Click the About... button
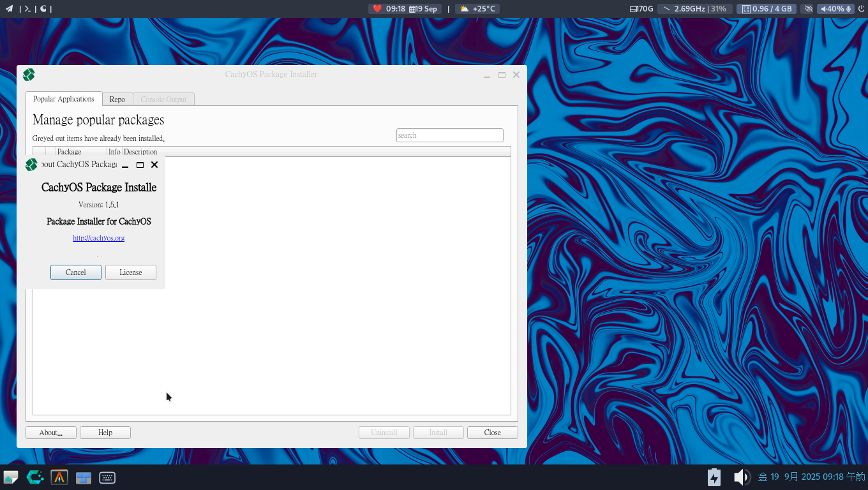 point(51,433)
